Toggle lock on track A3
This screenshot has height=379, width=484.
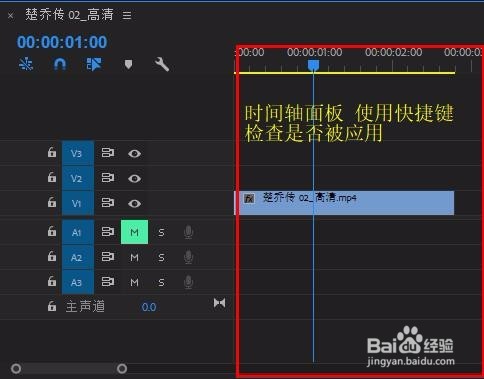tap(52, 281)
